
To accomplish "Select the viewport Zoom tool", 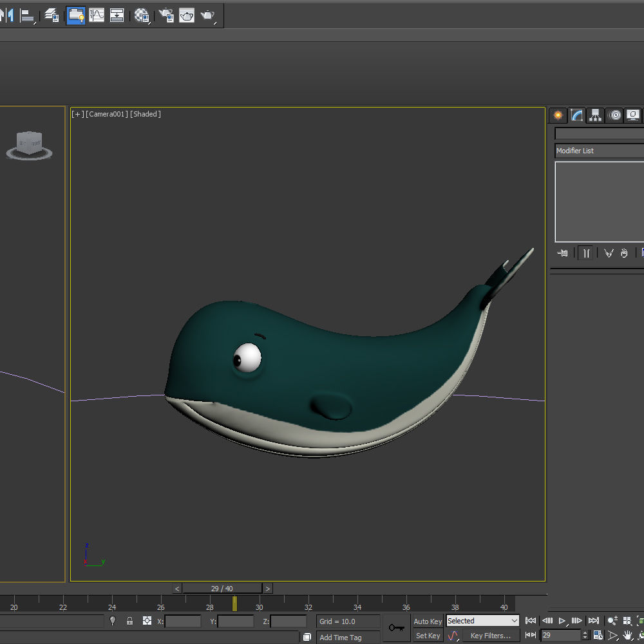I will point(612,621).
